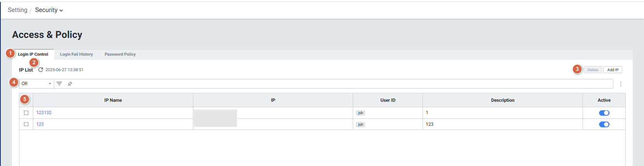Go to Setting in the breadcrumb

tap(17, 10)
